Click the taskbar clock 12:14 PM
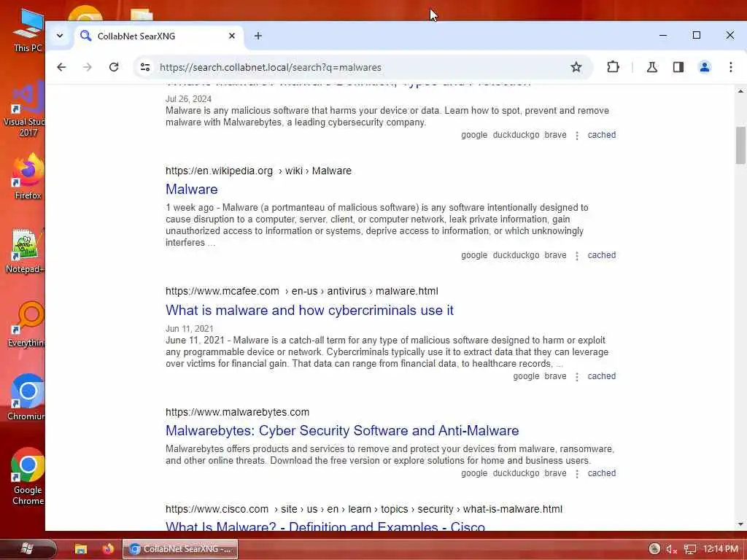The width and height of the screenshot is (747, 560). click(721, 549)
